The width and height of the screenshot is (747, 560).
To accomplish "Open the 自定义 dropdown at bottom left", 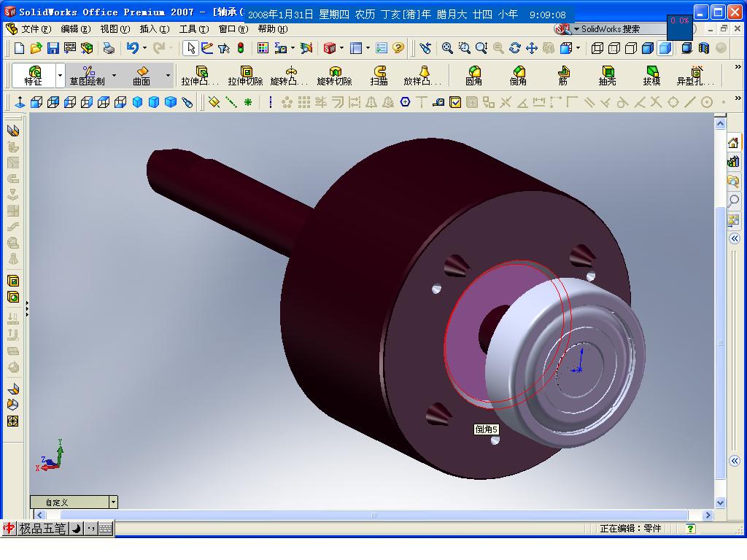I will pos(114,502).
